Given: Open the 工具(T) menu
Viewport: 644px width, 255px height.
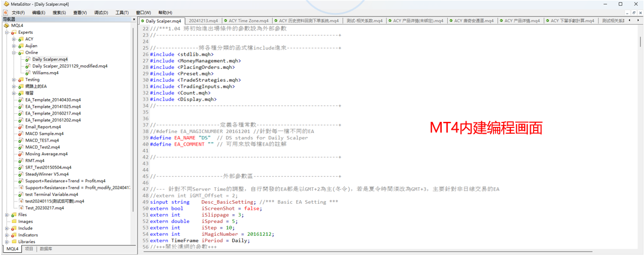Looking at the screenshot, I should [122, 12].
